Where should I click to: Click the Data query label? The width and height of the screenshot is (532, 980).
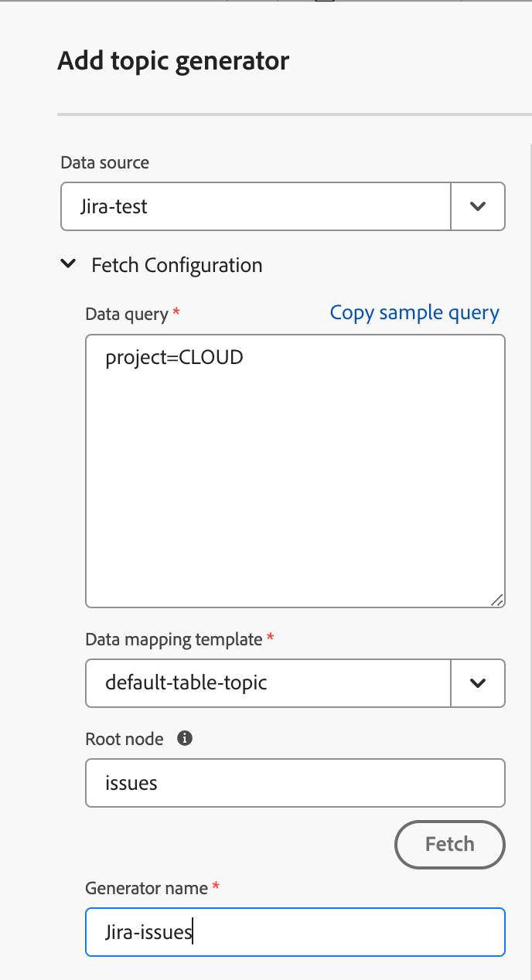click(x=126, y=314)
